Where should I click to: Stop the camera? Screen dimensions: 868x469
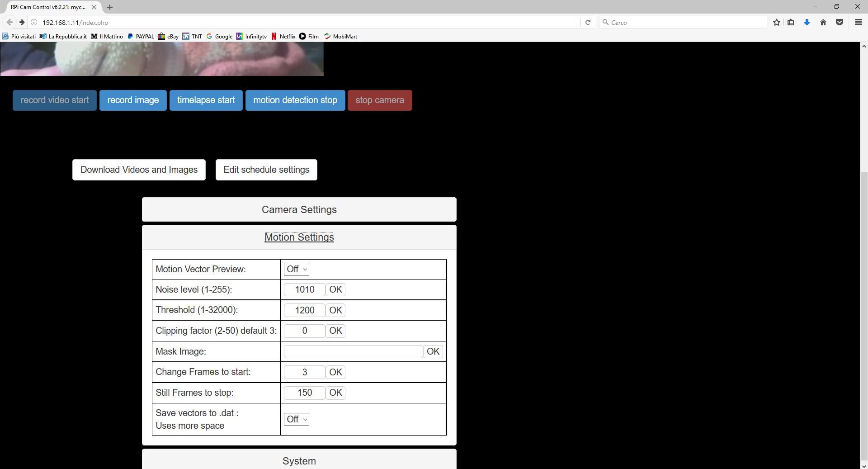click(380, 100)
